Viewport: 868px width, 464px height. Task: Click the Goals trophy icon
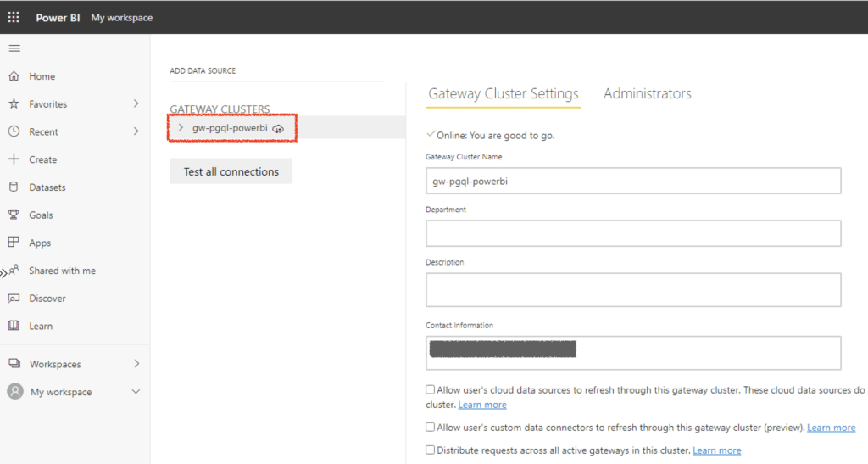pos(14,215)
